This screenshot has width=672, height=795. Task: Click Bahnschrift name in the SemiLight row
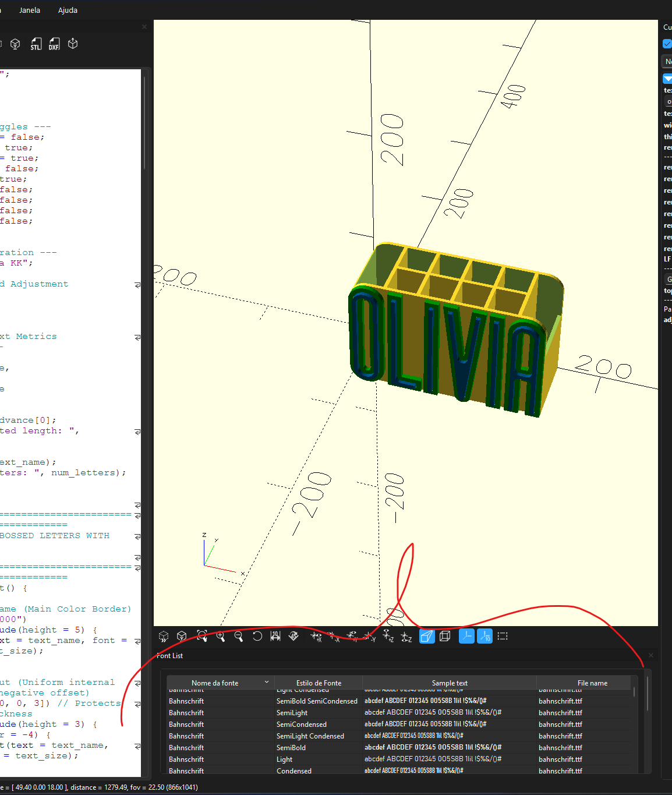[186, 713]
